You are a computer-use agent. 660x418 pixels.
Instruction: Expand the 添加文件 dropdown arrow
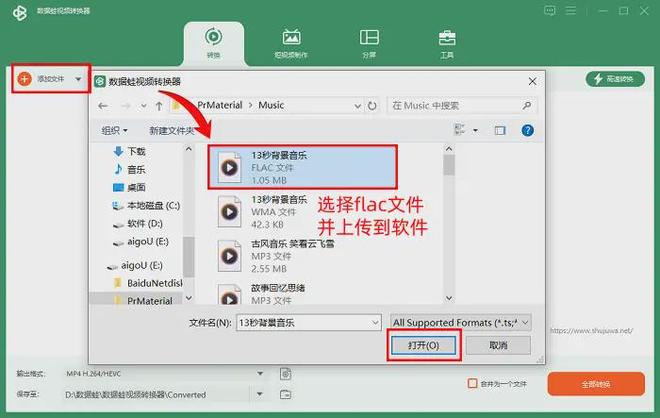coord(78,78)
